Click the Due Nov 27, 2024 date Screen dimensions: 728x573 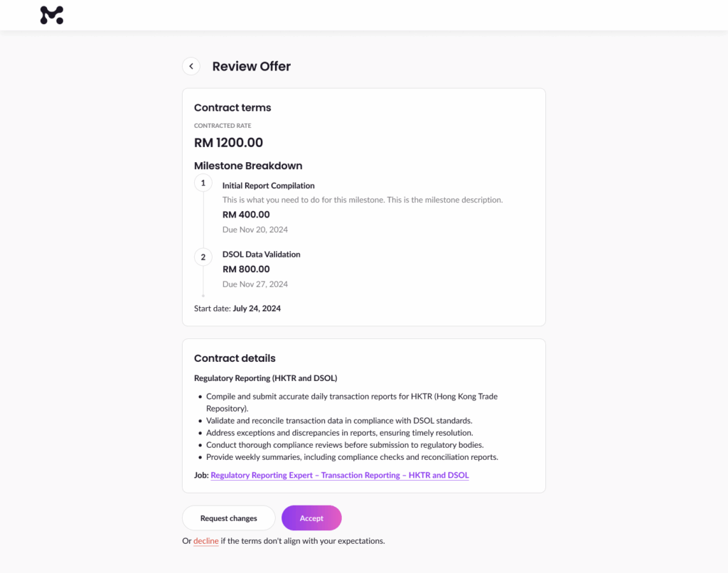[x=255, y=284]
